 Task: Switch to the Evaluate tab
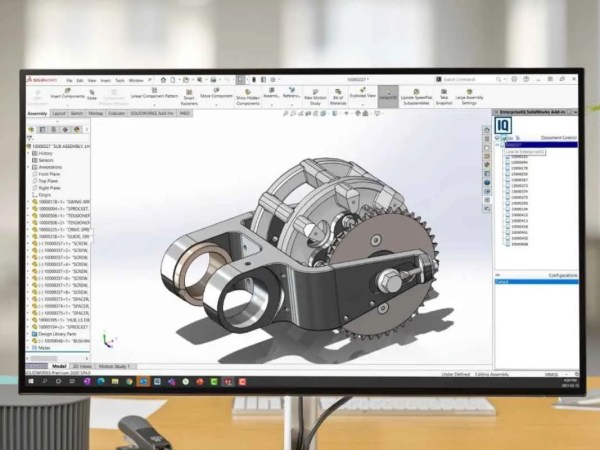116,113
